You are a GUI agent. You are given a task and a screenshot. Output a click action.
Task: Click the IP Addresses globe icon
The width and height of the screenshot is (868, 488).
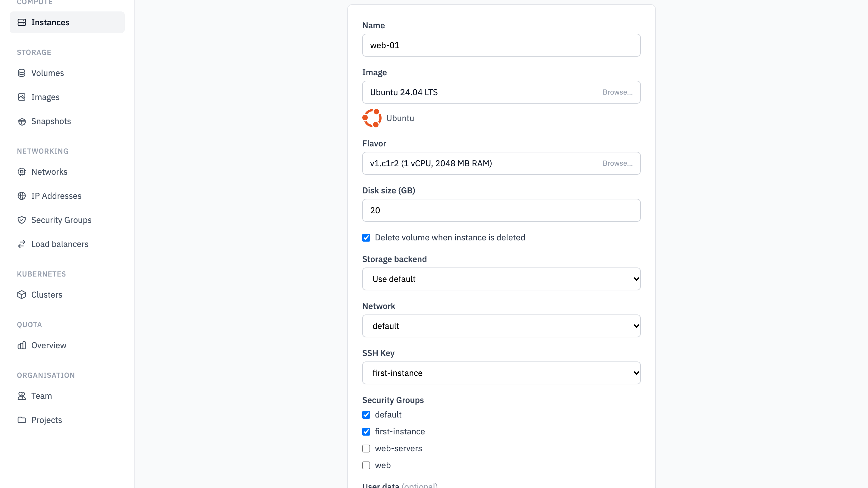pyautogui.click(x=22, y=196)
